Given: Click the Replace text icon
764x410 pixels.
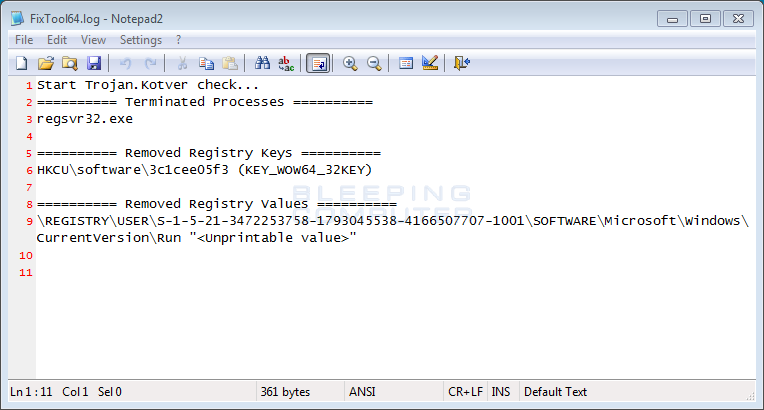Looking at the screenshot, I should (286, 63).
